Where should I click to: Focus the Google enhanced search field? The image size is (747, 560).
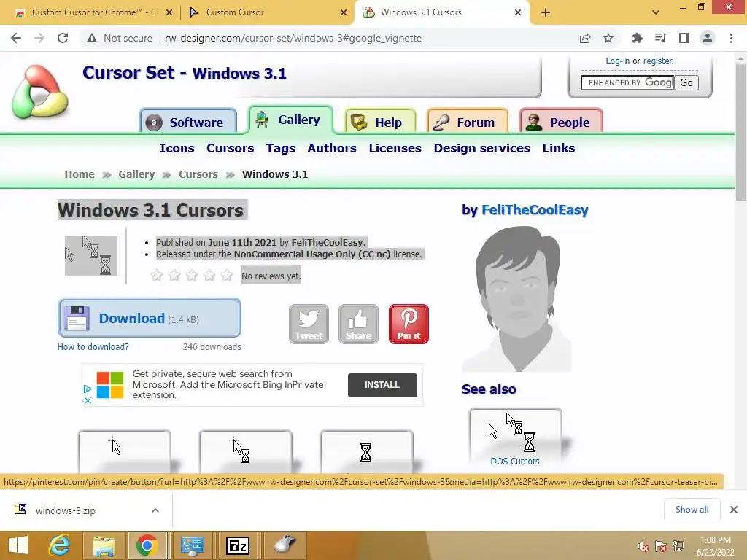[627, 82]
